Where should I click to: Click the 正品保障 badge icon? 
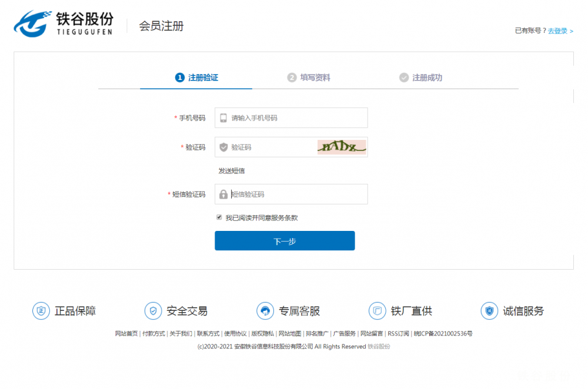41,311
